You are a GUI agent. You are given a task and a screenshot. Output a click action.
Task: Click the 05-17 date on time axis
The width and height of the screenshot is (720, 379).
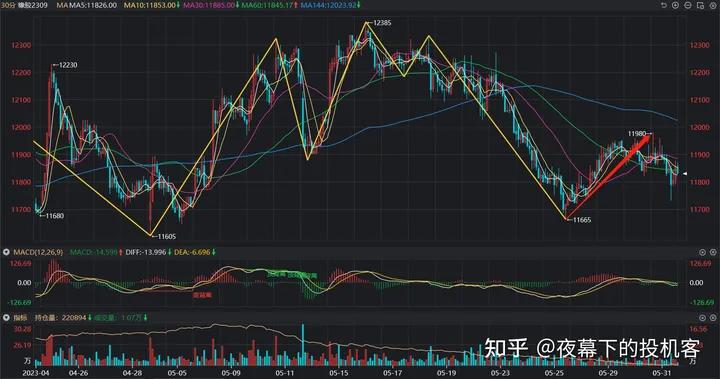pos(393,373)
